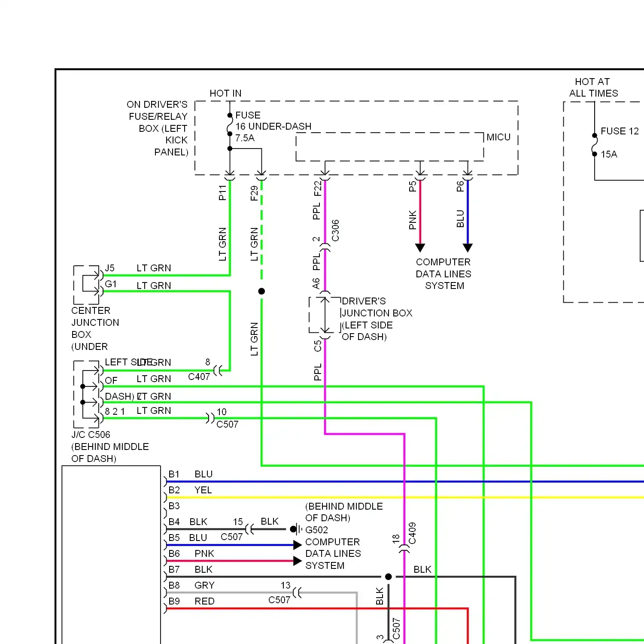The image size is (644, 644).
Task: Select the F22 connector pin label
Action: (317, 188)
